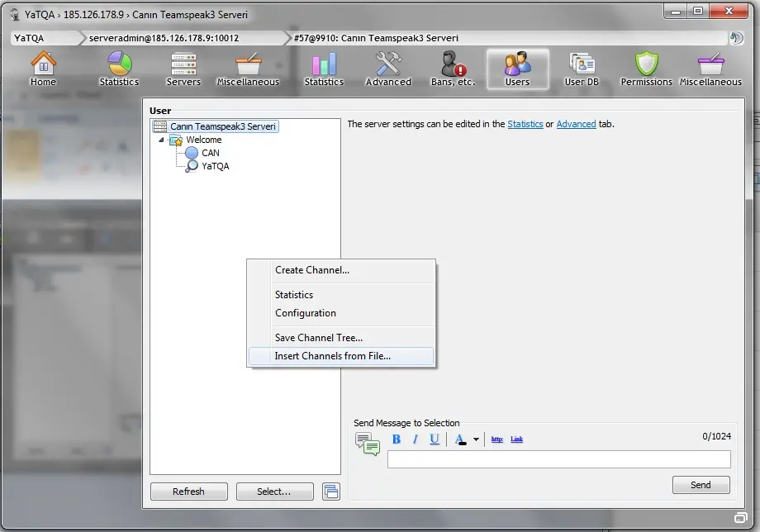Toggle italic formatting for the message
The height and width of the screenshot is (532, 760).
click(416, 439)
